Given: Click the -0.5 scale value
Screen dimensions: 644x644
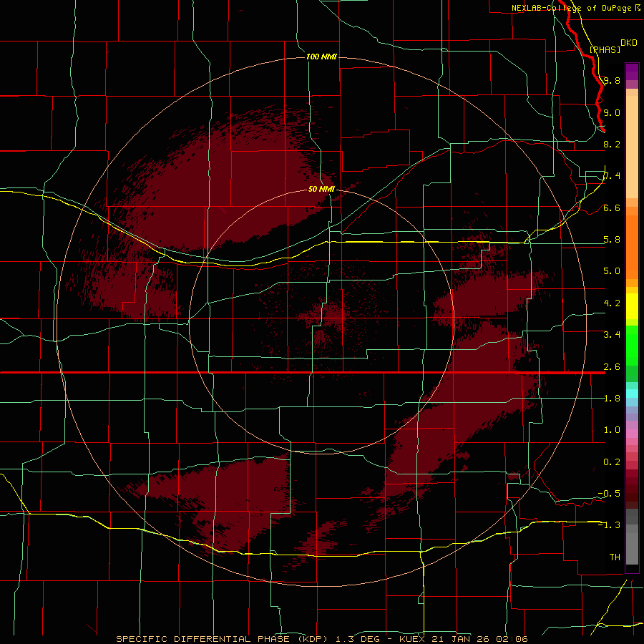Looking at the screenshot, I should (x=609, y=494).
